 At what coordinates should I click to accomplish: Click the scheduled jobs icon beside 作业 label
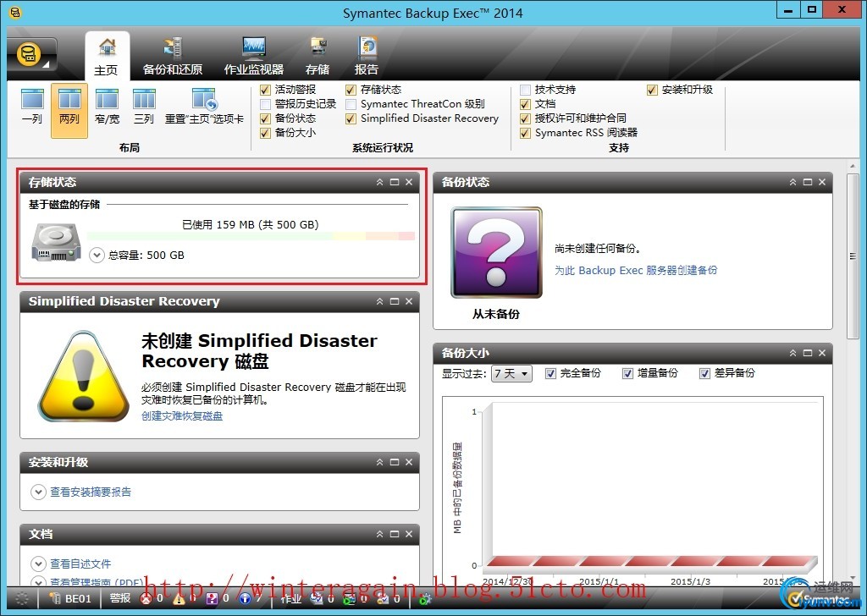317,598
